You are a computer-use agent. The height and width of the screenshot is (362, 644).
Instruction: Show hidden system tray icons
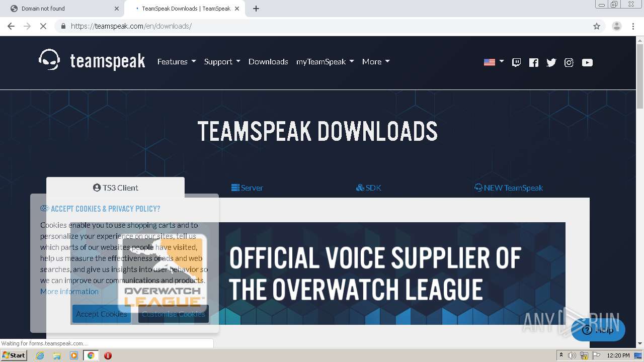click(561, 355)
